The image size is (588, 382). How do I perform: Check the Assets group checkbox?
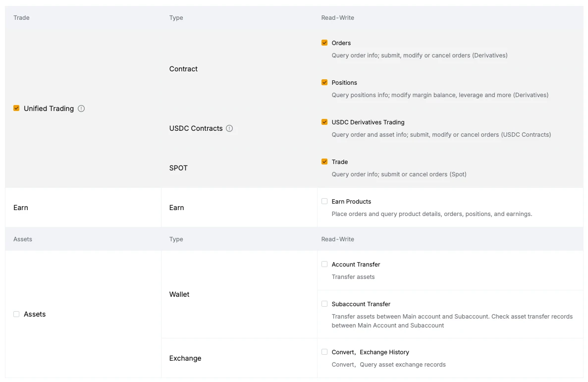click(x=16, y=314)
